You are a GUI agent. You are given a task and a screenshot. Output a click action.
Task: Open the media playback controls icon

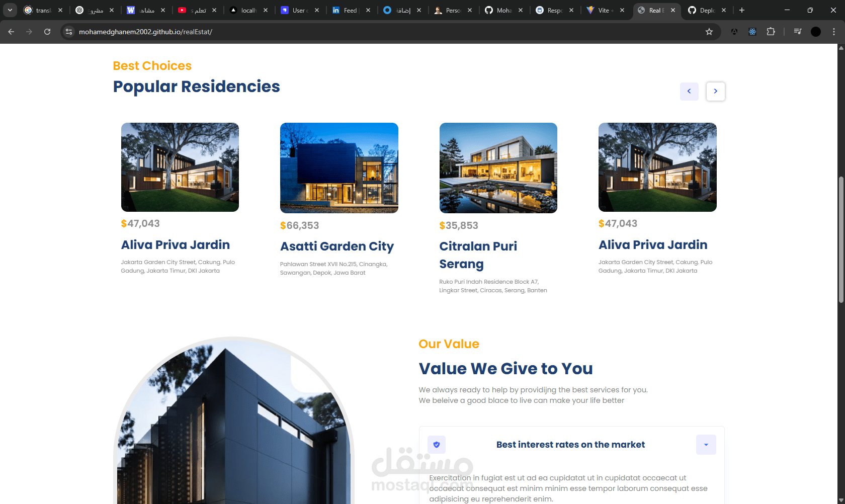click(797, 32)
